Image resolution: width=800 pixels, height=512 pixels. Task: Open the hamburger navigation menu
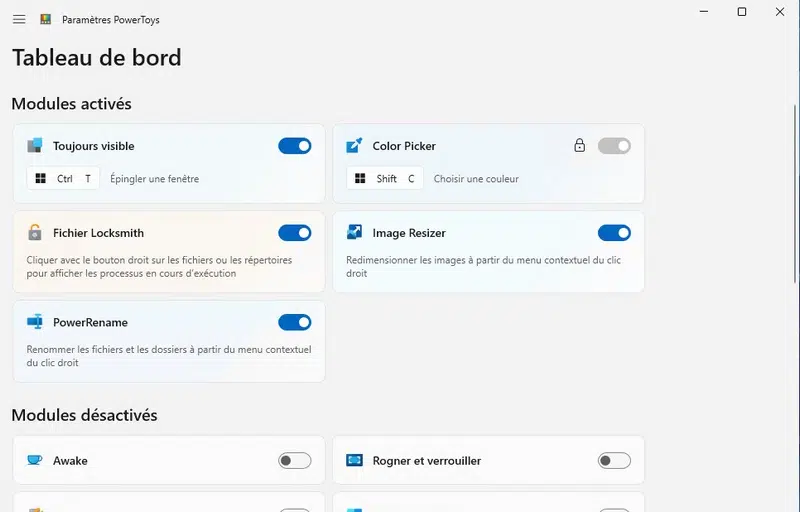tap(19, 19)
